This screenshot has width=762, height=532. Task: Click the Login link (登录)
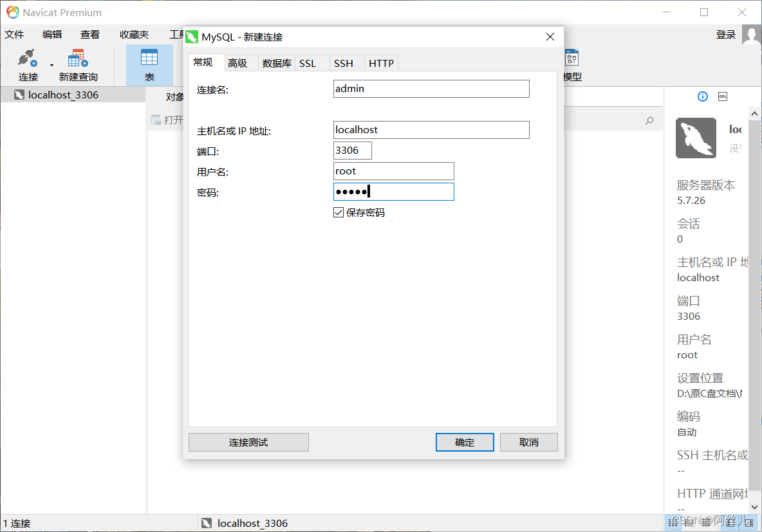coord(725,35)
